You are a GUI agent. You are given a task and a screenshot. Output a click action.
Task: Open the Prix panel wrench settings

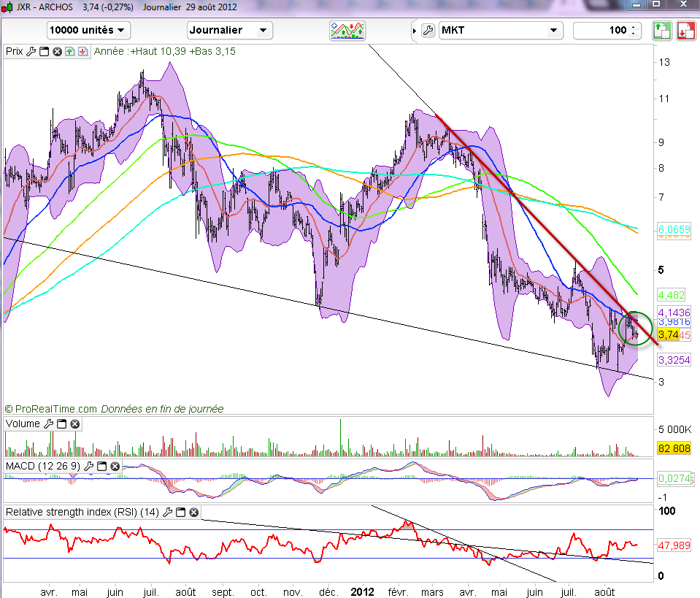coord(31,52)
